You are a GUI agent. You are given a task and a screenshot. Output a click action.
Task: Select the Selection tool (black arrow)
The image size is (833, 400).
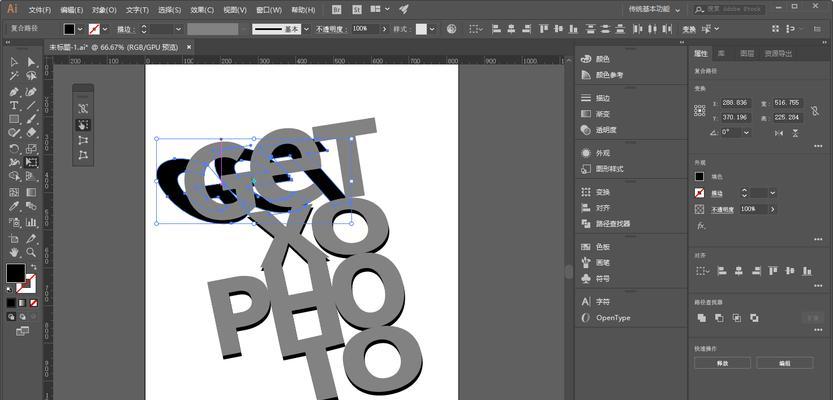(x=14, y=63)
